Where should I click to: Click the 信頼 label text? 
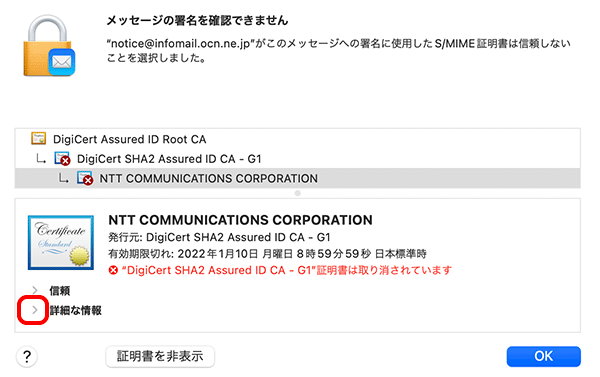tap(60, 291)
